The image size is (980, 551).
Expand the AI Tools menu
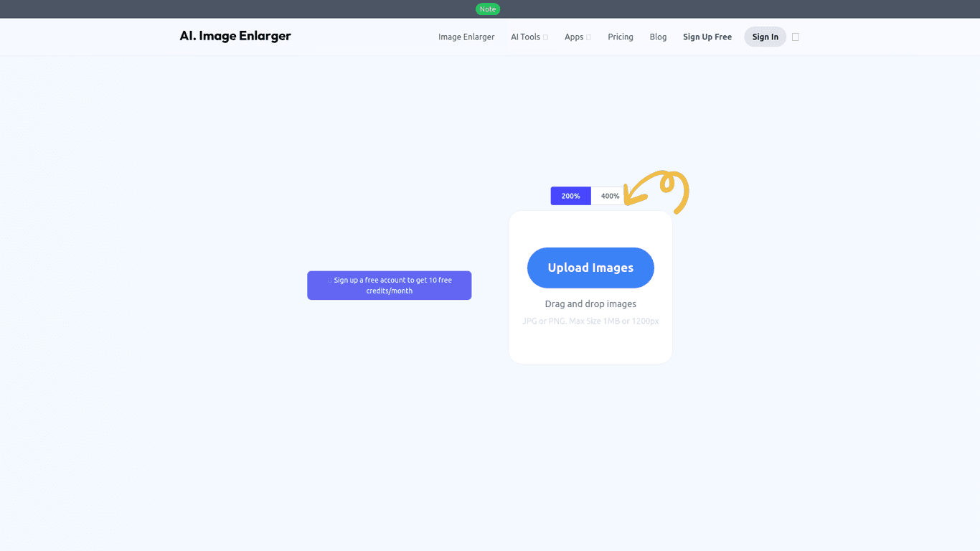coord(525,37)
